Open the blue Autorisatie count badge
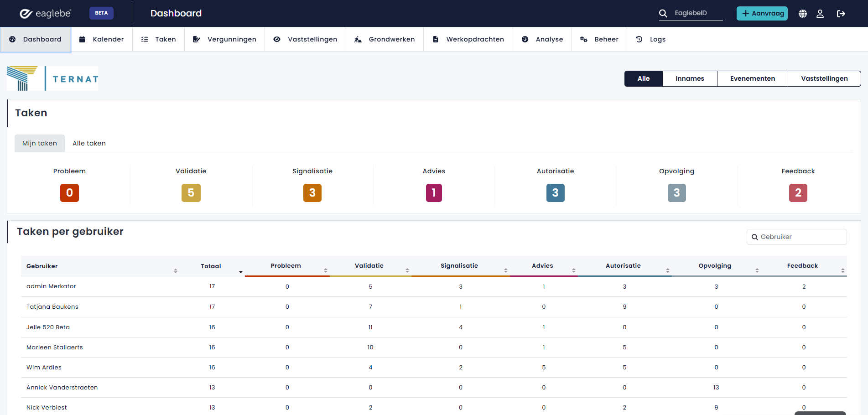The image size is (868, 415). [556, 193]
